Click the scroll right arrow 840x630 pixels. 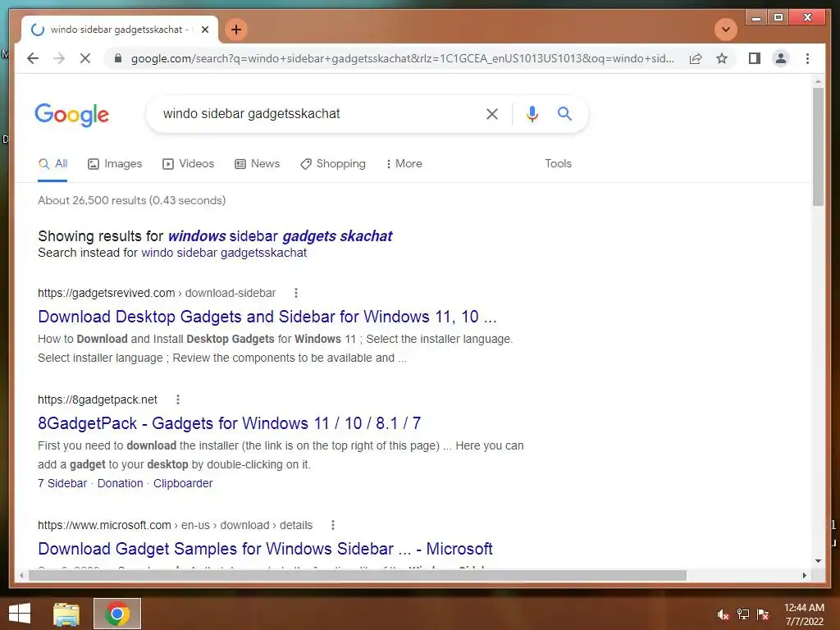pos(804,575)
